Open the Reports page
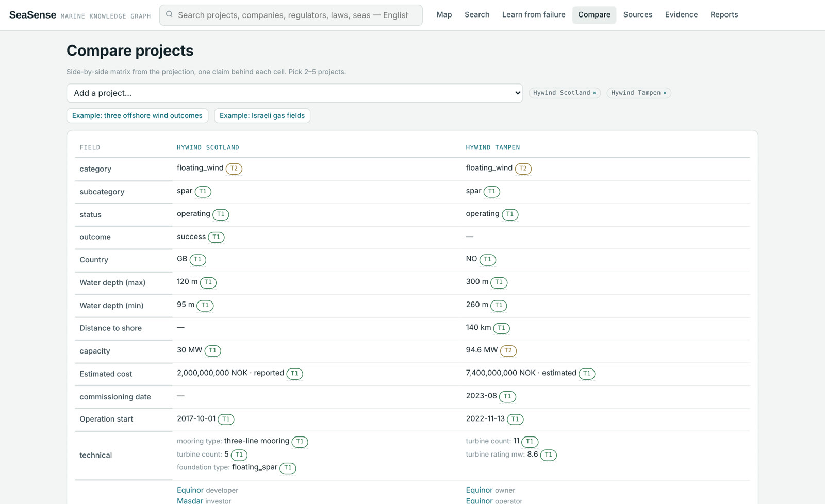 click(x=724, y=15)
